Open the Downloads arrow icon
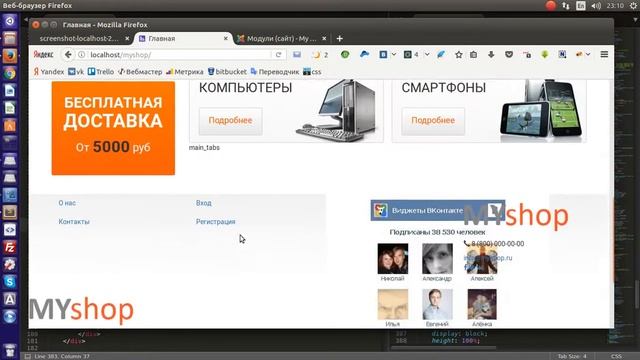Screen dimensions: 640x360 (491, 54)
